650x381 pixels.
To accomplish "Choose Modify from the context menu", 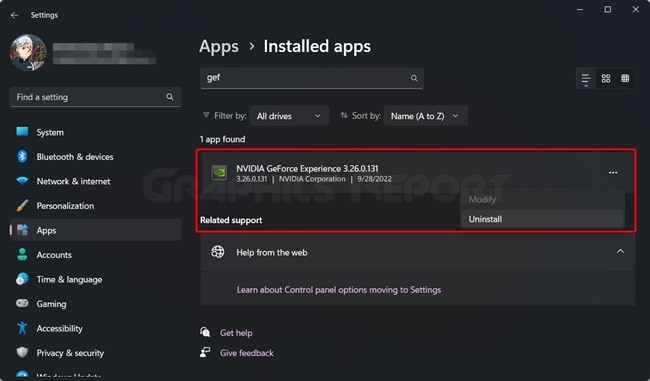I will pos(542,199).
